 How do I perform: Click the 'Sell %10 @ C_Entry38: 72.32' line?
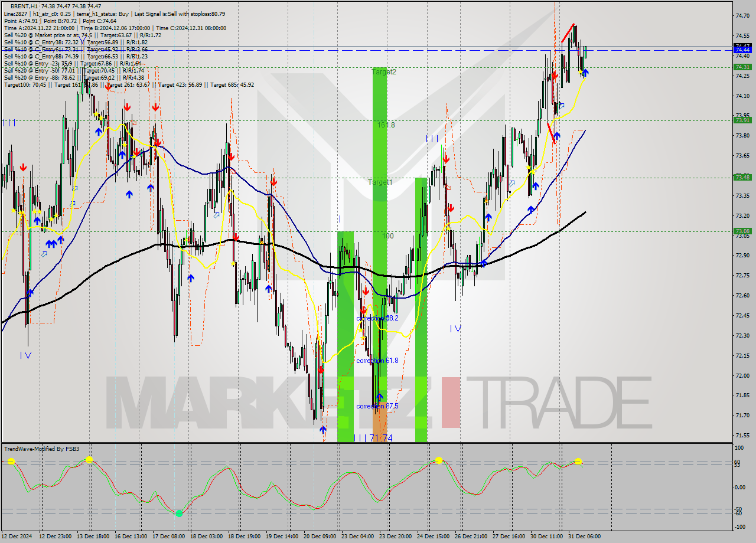coord(76,42)
